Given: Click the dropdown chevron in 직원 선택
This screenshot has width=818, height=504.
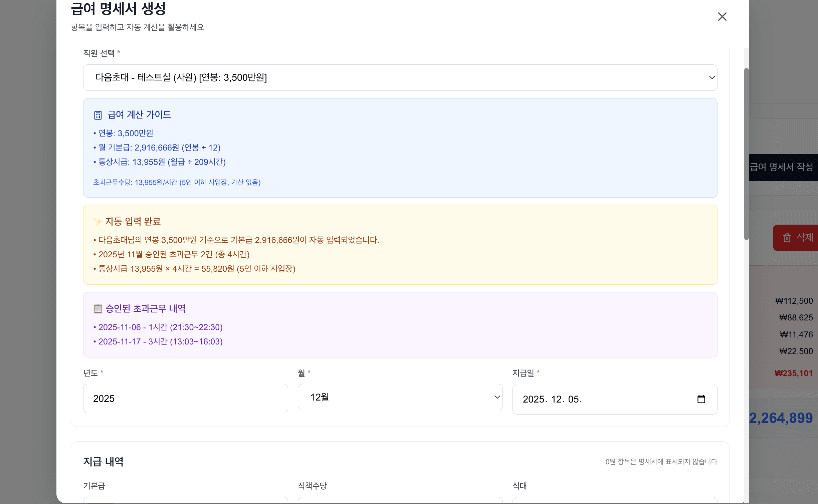Looking at the screenshot, I should point(711,77).
